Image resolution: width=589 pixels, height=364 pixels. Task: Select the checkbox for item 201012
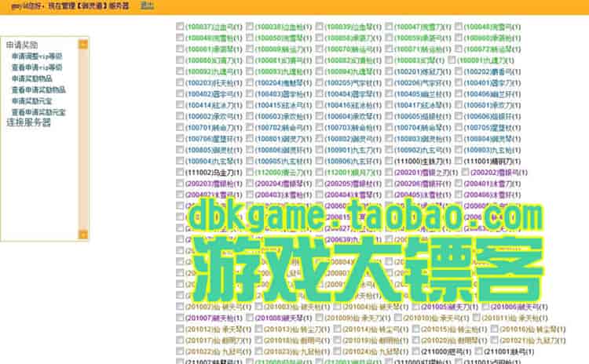[x=181, y=329]
